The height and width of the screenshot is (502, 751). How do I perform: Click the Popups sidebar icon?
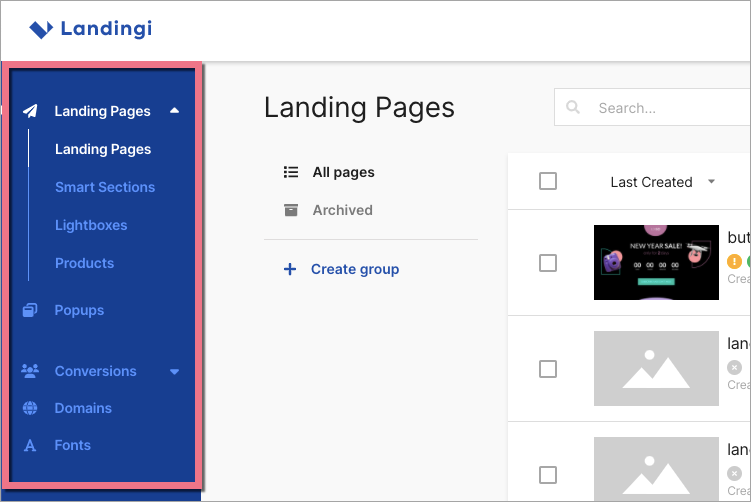click(x=30, y=310)
